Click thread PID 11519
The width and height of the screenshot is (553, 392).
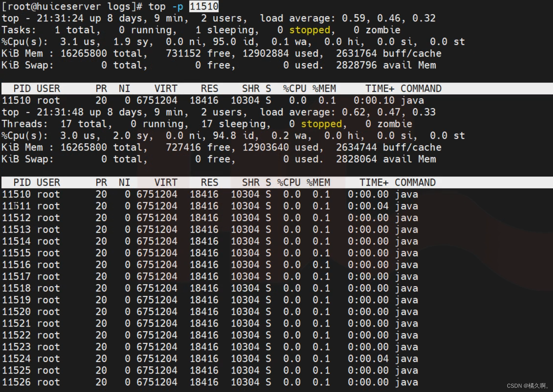pyautogui.click(x=16, y=300)
